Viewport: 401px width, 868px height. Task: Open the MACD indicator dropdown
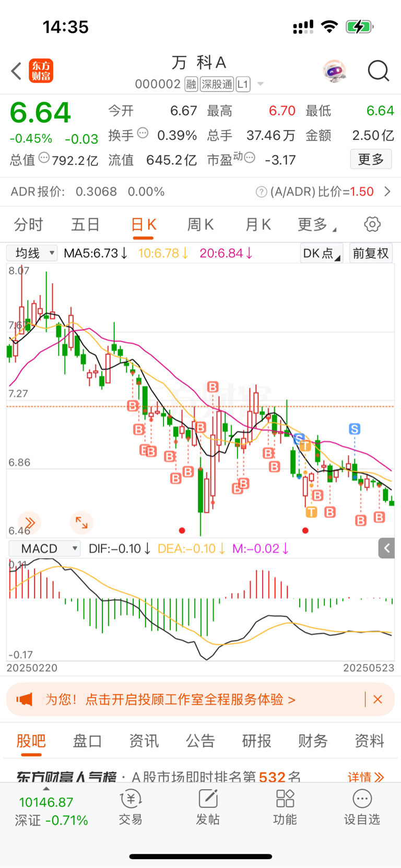pos(44,549)
